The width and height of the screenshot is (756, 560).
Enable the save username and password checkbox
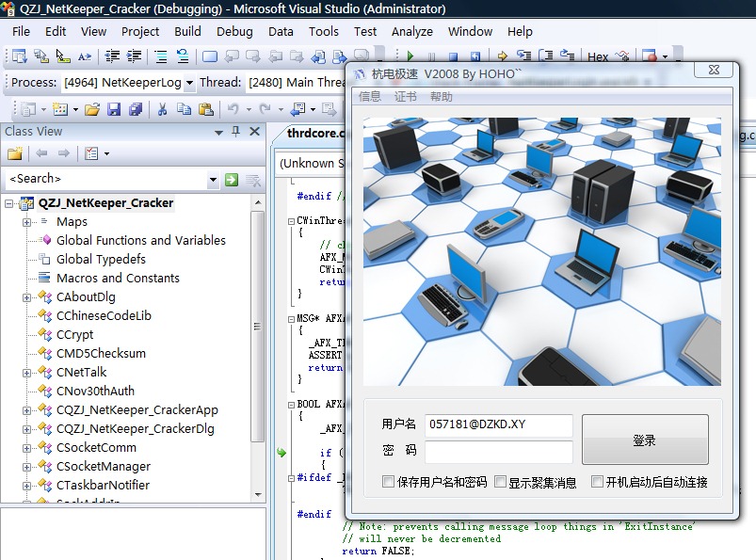[x=388, y=482]
